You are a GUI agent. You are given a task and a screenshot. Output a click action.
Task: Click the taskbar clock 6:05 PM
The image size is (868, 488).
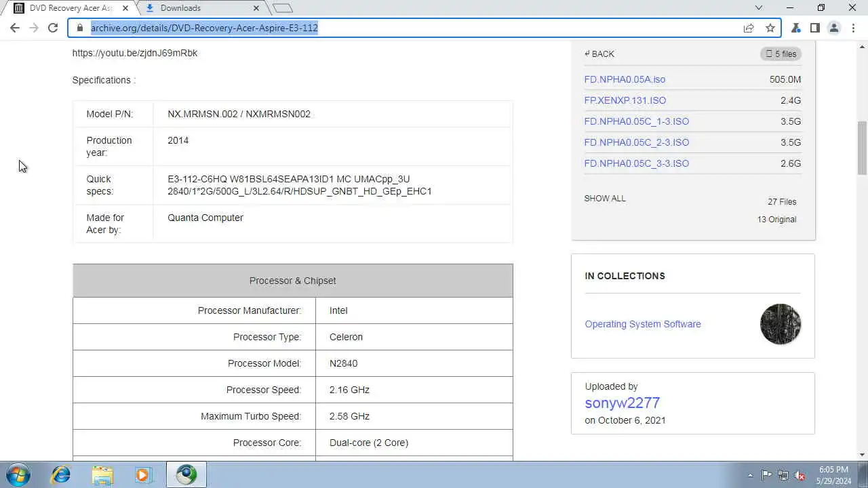(x=833, y=469)
